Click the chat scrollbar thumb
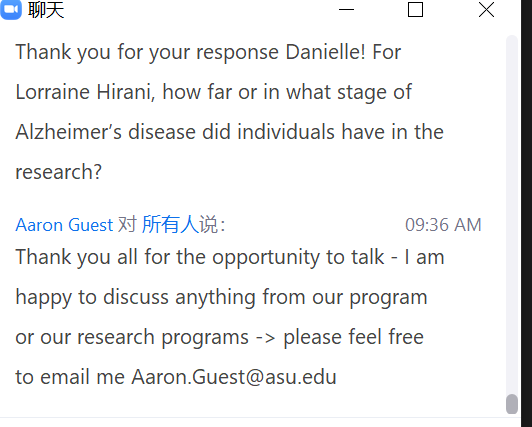The width and height of the screenshot is (532, 427). [x=512, y=404]
